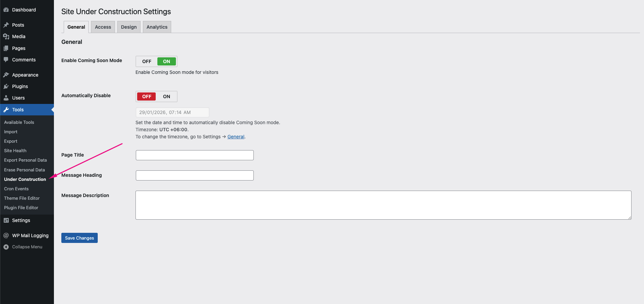Open the Dashboard icon
644x304 pixels.
click(6, 9)
